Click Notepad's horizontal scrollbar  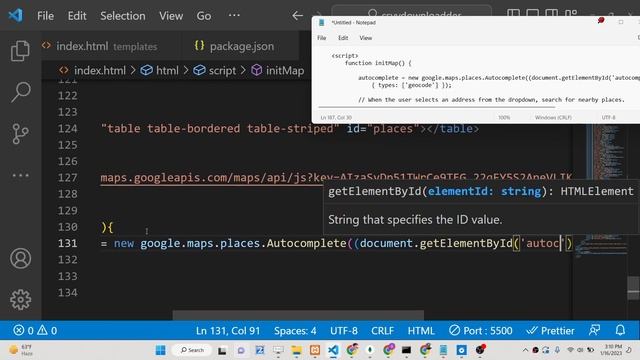coord(436,107)
